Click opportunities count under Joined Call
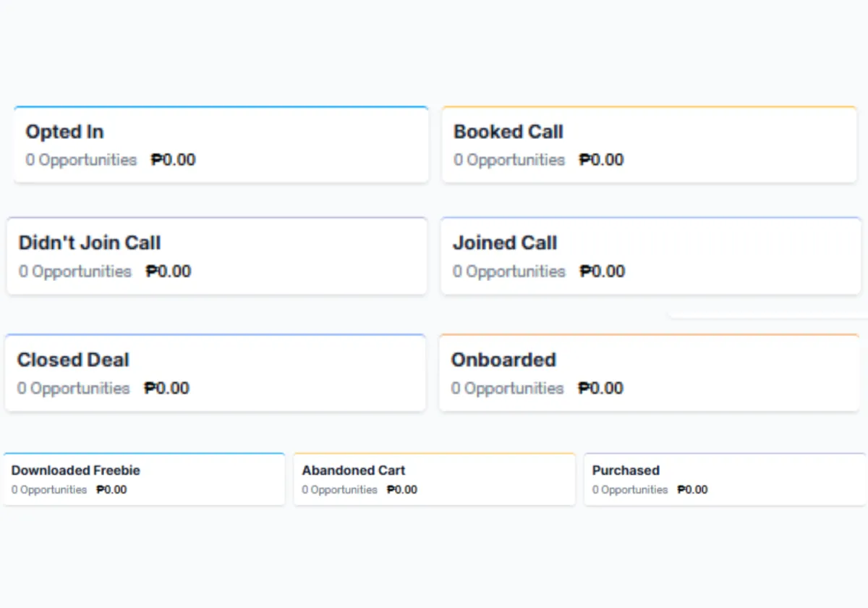868x608 pixels. coord(509,271)
